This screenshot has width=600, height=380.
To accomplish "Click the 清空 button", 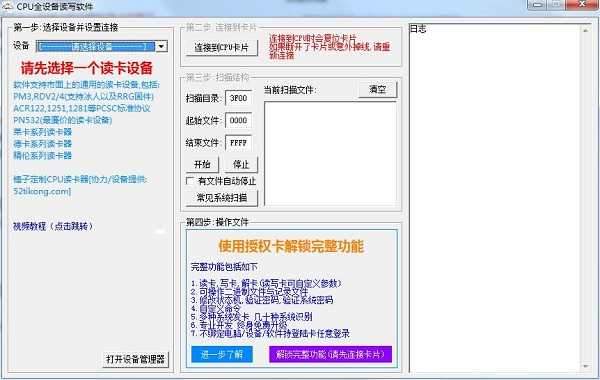I will pos(377,90).
